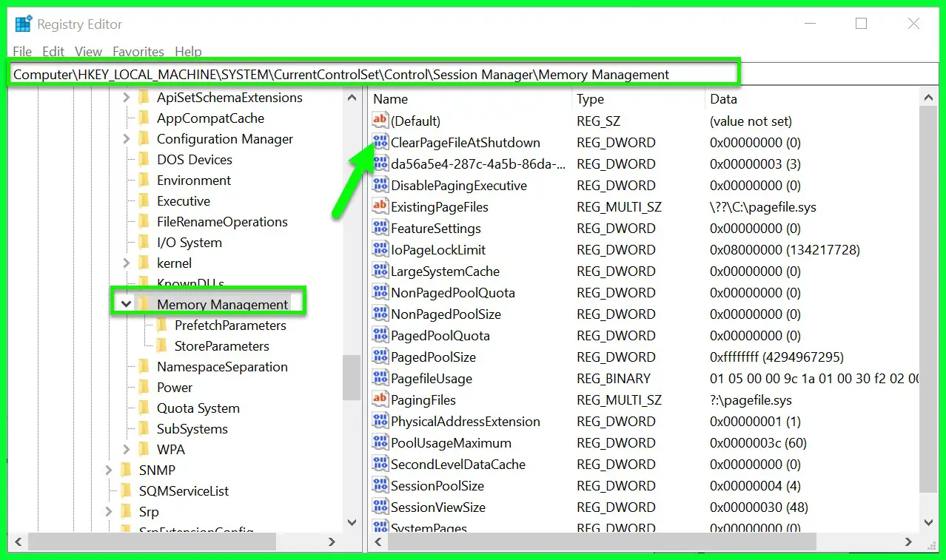Click the (Default) string value icon

coord(380,121)
